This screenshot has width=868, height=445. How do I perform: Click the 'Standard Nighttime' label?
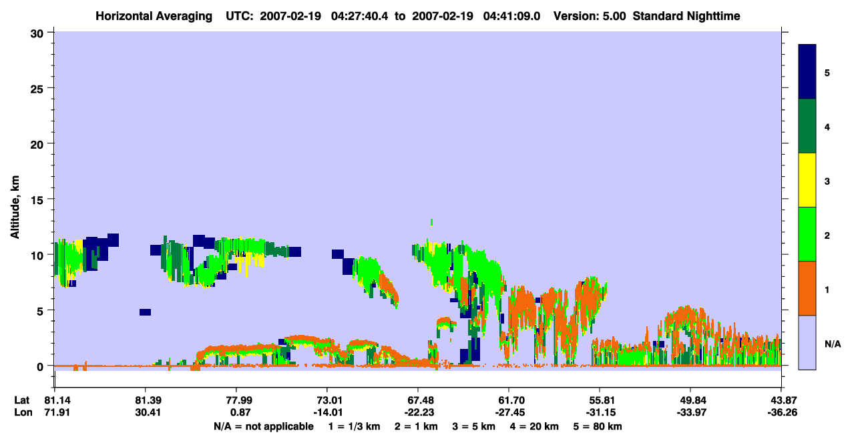[687, 16]
